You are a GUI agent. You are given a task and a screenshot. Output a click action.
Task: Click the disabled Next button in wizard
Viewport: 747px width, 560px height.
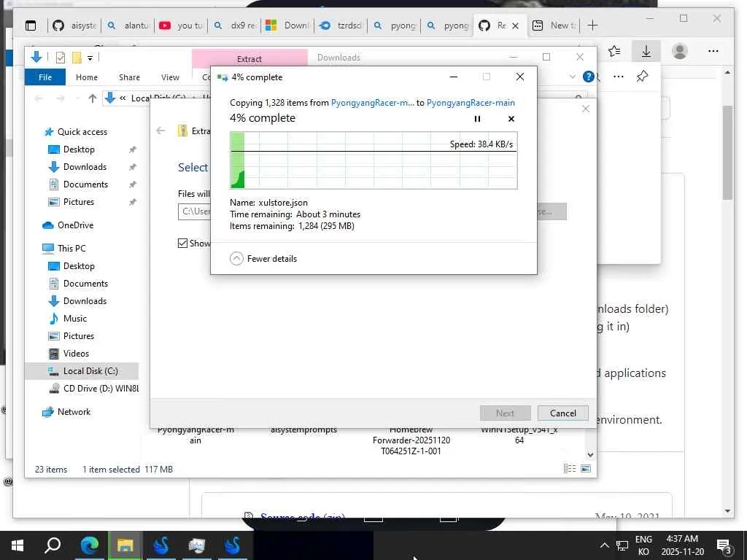505,413
